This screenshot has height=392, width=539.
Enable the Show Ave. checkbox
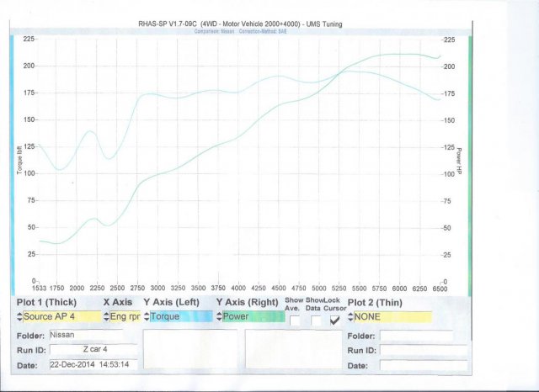[x=295, y=320]
